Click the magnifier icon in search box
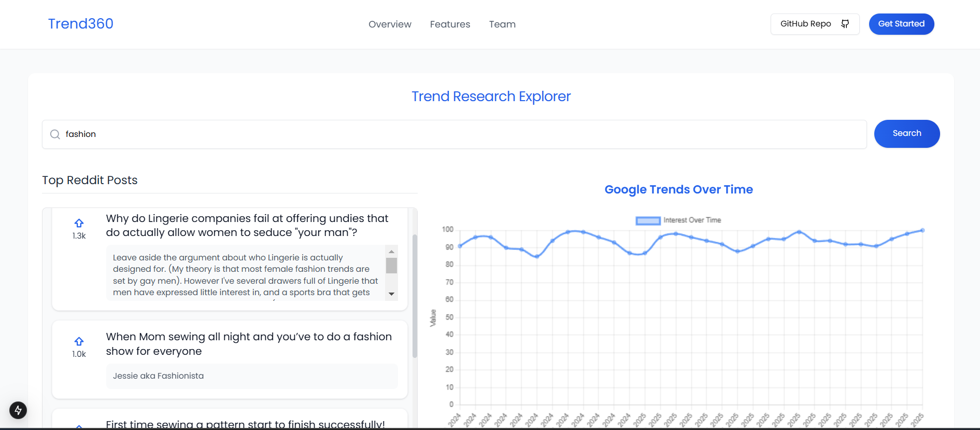This screenshot has width=980, height=430. (55, 134)
